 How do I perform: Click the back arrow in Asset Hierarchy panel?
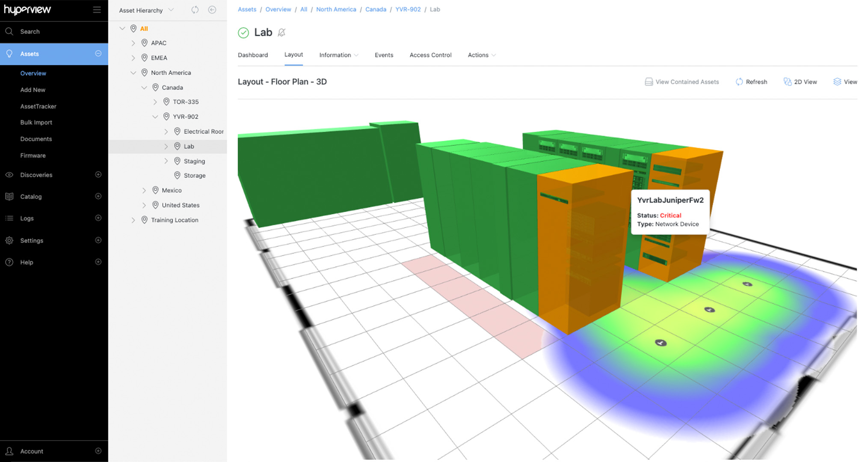(212, 10)
